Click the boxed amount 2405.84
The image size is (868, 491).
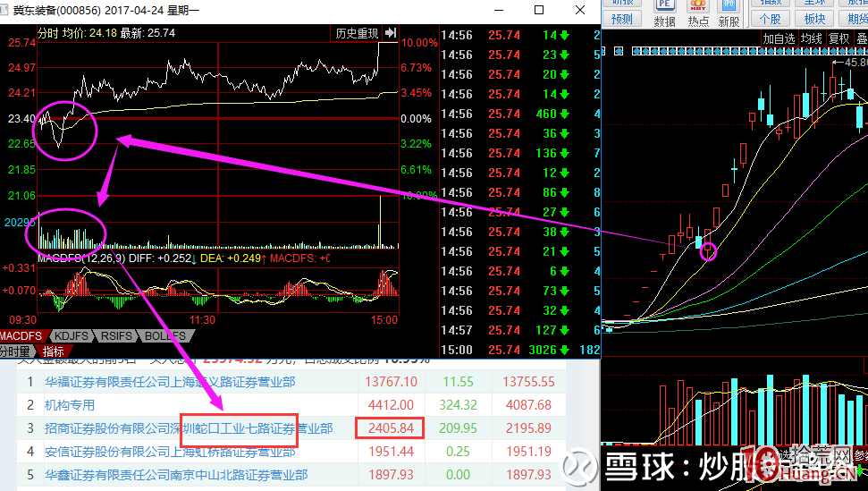[x=391, y=428]
